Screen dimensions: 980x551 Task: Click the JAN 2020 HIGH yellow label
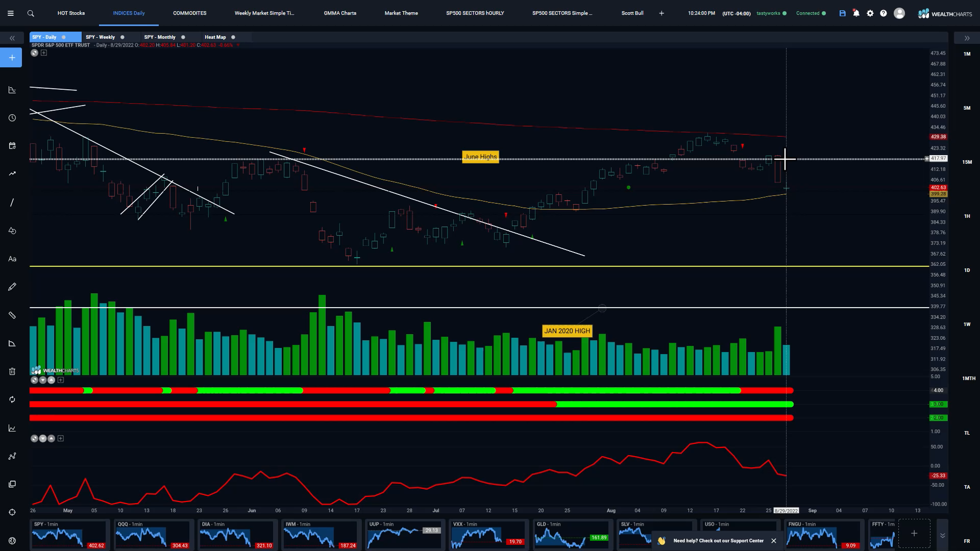click(x=567, y=331)
